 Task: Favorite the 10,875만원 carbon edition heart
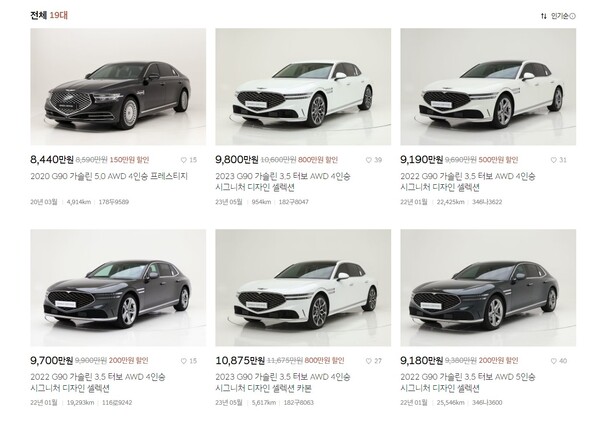click(369, 361)
